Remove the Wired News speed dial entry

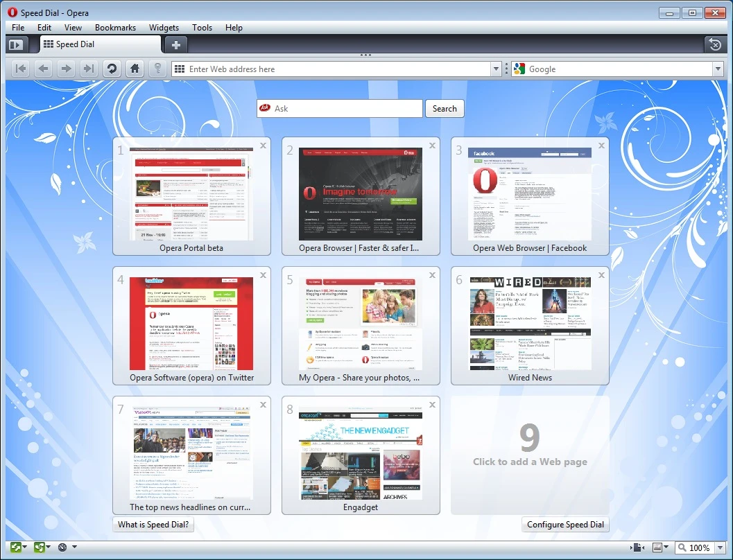(x=602, y=275)
